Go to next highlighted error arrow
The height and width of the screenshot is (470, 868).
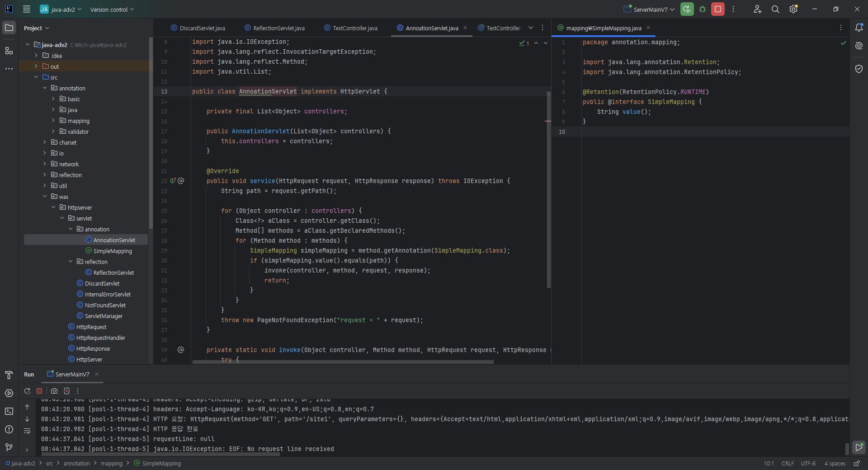click(x=546, y=43)
